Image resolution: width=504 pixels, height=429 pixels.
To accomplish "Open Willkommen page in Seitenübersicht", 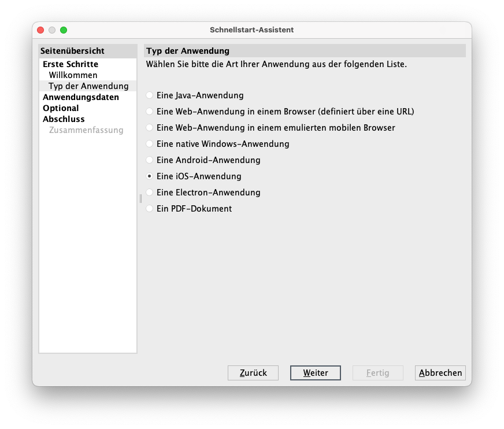I will pos(73,75).
